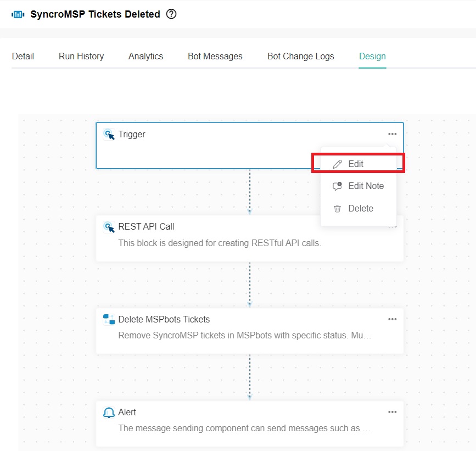Screen dimensions: 476x451
Task: Choose Edit from the context menu
Action: (x=356, y=164)
